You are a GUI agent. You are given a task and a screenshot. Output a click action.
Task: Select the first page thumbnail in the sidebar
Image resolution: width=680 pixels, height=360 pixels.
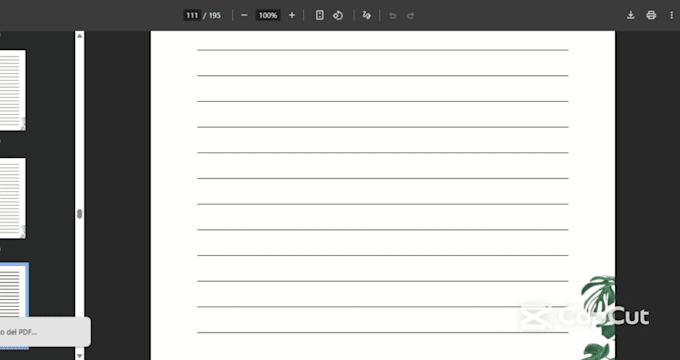[x=13, y=90]
